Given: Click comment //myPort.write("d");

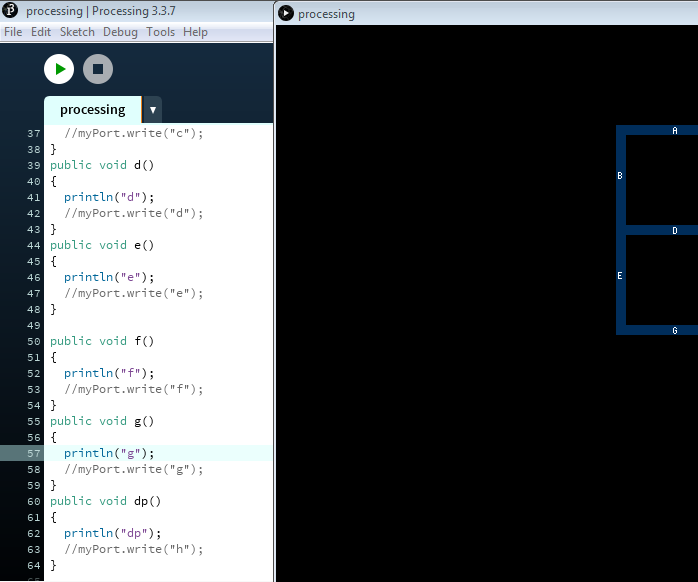Looking at the screenshot, I should click(x=134, y=213).
